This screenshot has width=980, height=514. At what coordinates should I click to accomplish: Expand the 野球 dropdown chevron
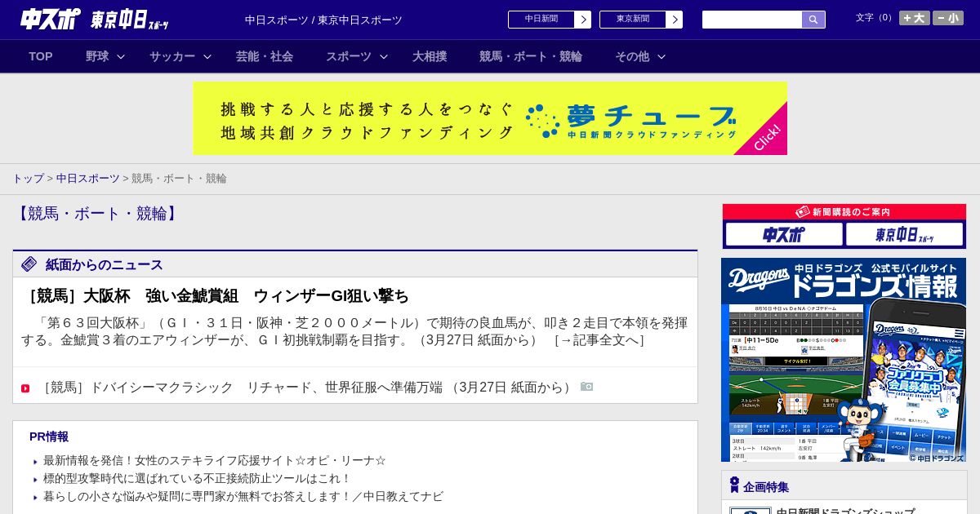pyautogui.click(x=121, y=56)
